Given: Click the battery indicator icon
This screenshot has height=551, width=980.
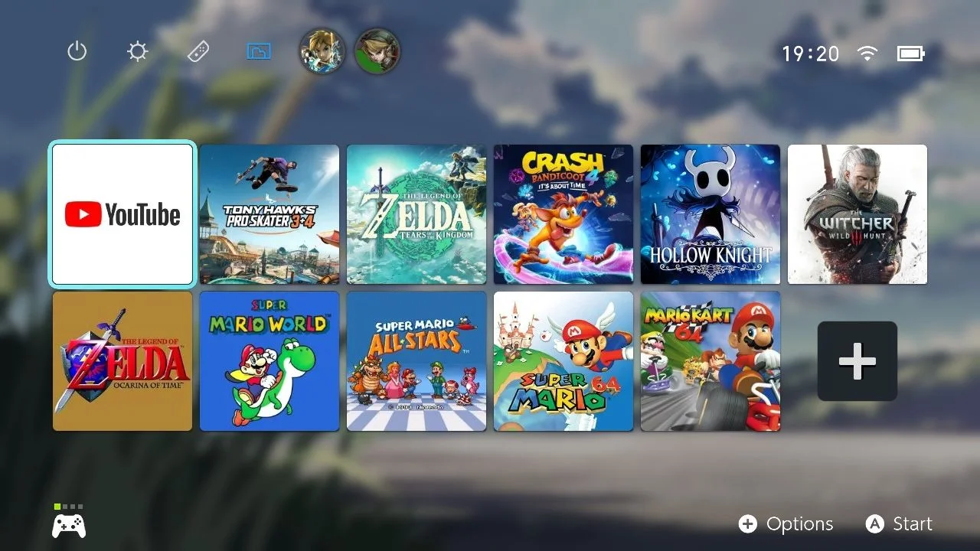Looking at the screenshot, I should pos(911,54).
